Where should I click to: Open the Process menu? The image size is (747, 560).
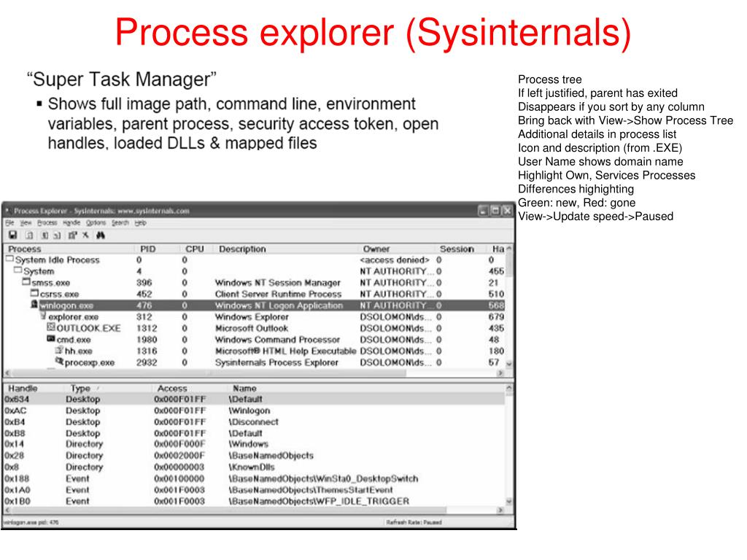[x=47, y=223]
